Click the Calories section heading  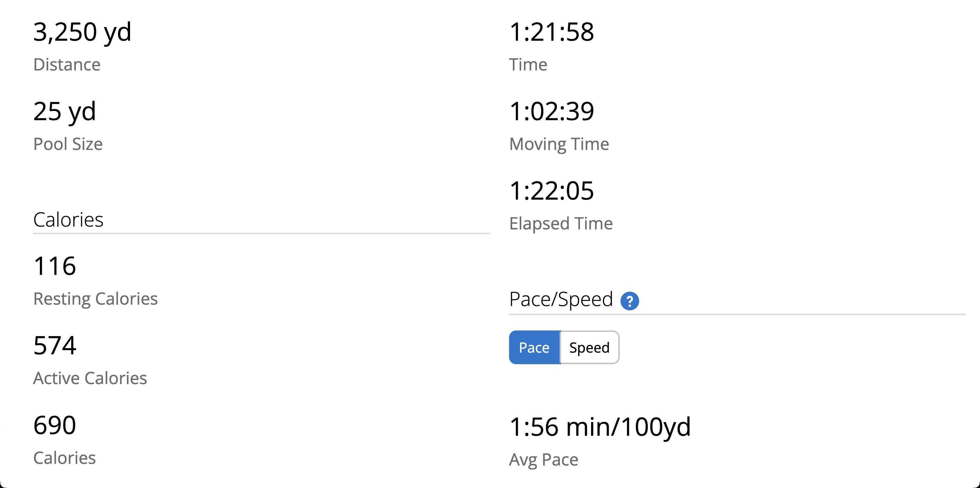pyautogui.click(x=69, y=220)
